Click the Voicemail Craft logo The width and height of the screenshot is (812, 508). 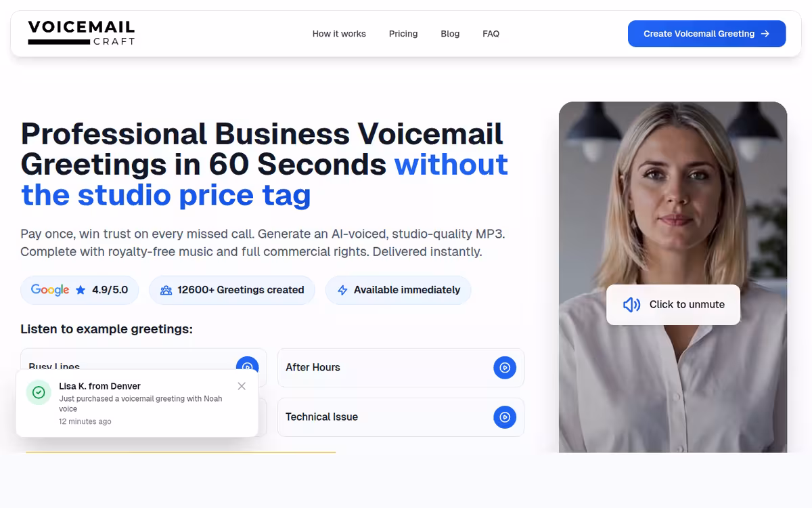(x=81, y=33)
